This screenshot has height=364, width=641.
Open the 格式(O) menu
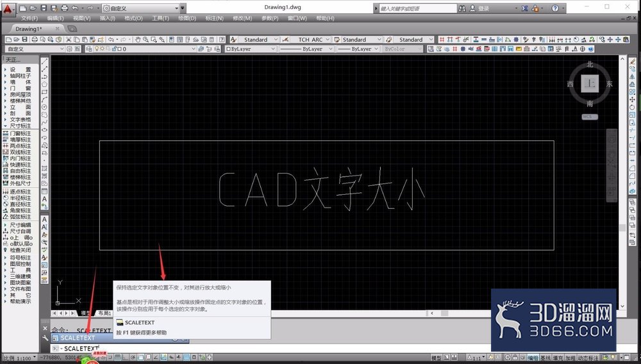[x=133, y=19]
